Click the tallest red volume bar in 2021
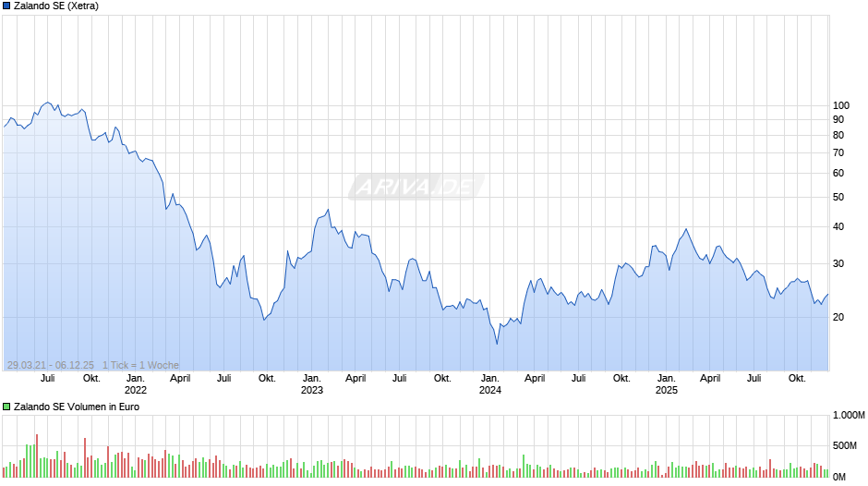Viewport: 868px width, 486px height. tap(37, 456)
